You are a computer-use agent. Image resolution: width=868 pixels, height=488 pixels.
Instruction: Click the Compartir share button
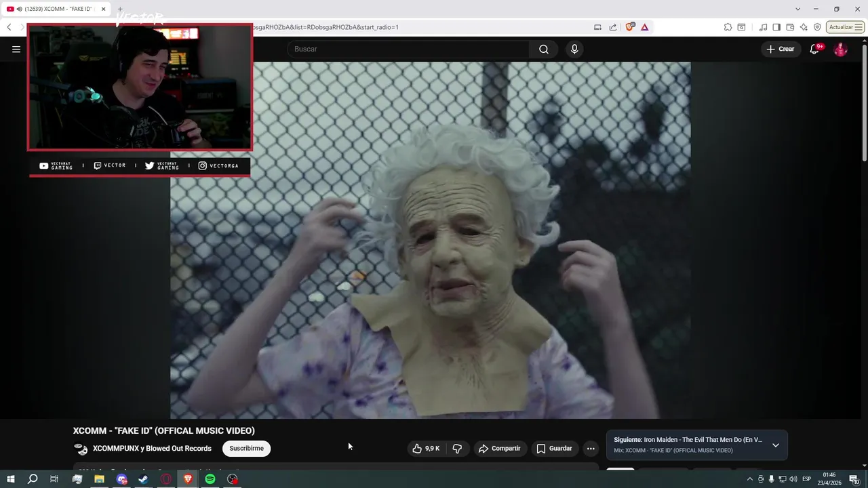pos(500,449)
